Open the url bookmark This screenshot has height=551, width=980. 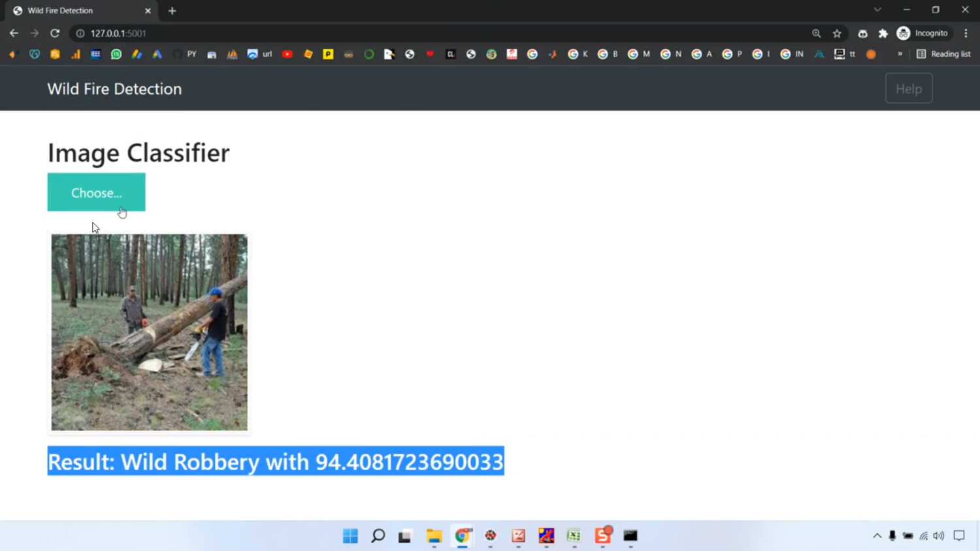point(260,54)
